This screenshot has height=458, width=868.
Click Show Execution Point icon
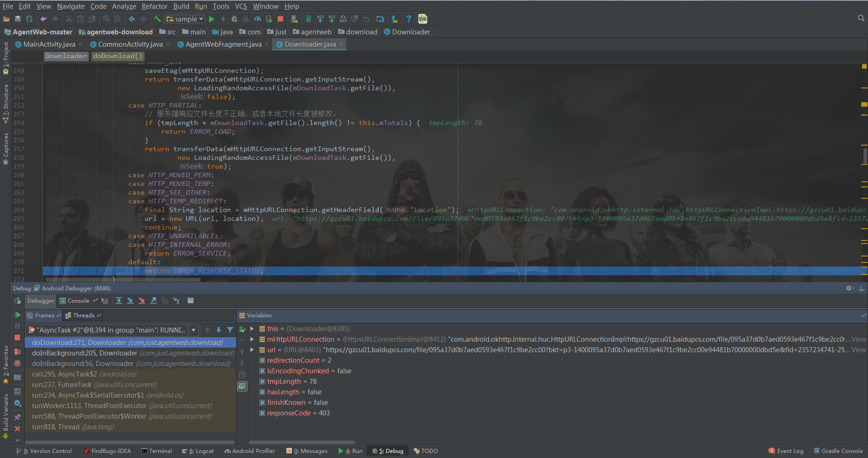click(x=105, y=300)
